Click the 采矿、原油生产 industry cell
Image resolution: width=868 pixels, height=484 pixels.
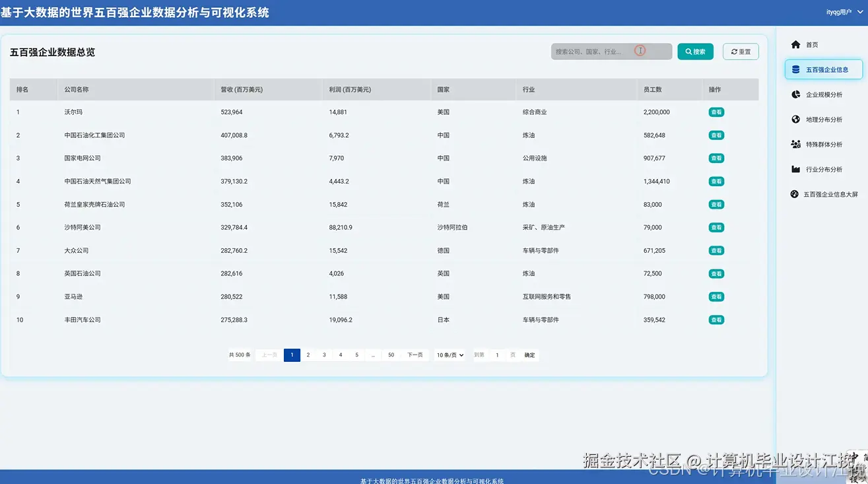click(543, 227)
